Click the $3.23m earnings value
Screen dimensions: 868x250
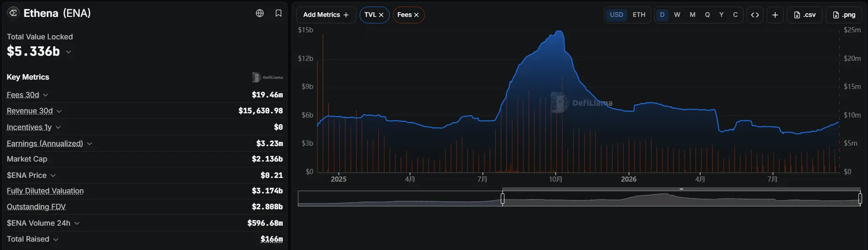point(270,144)
